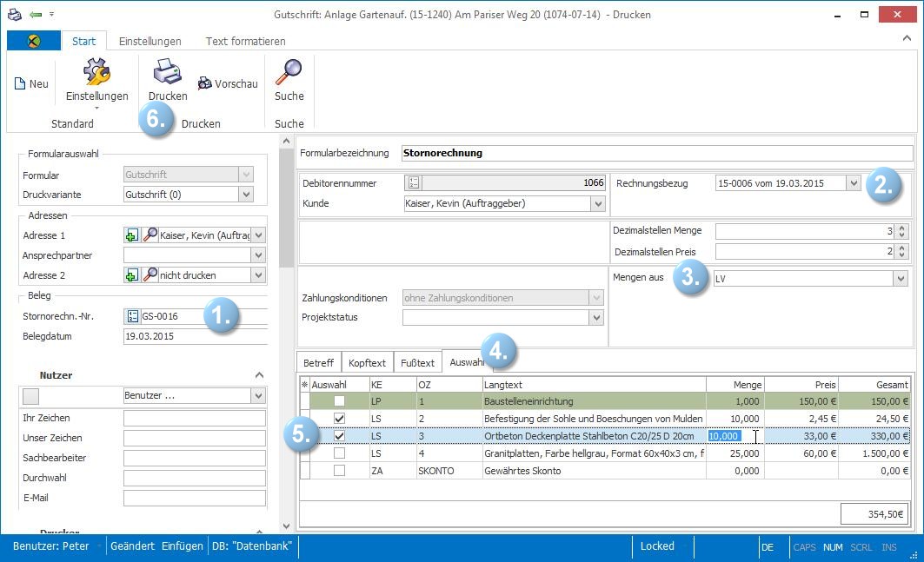924x562 pixels.
Task: Click the Menge column header
Action: 735,385
